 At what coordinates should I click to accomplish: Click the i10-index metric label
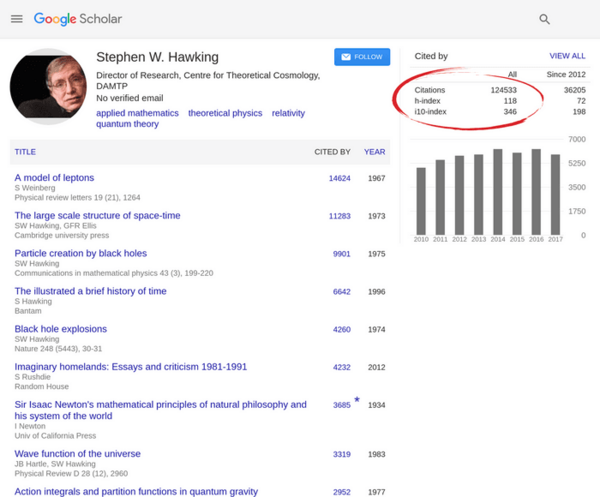pyautogui.click(x=430, y=112)
